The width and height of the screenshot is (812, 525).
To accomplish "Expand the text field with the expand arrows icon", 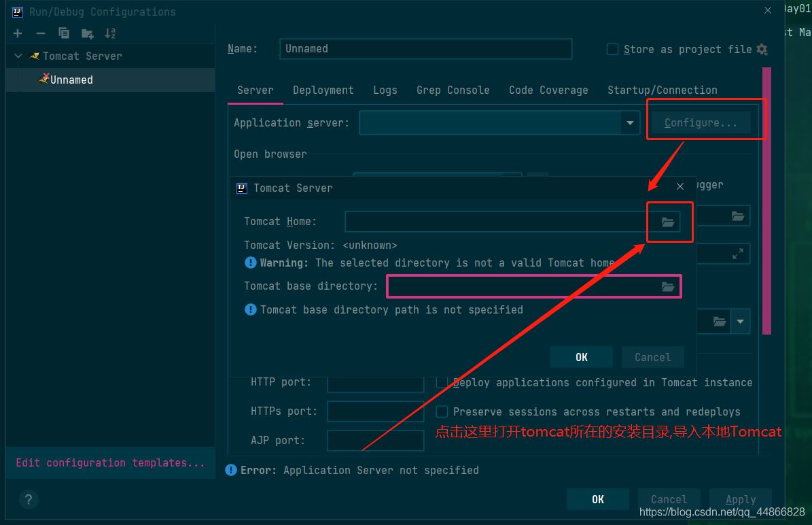I will [x=738, y=254].
